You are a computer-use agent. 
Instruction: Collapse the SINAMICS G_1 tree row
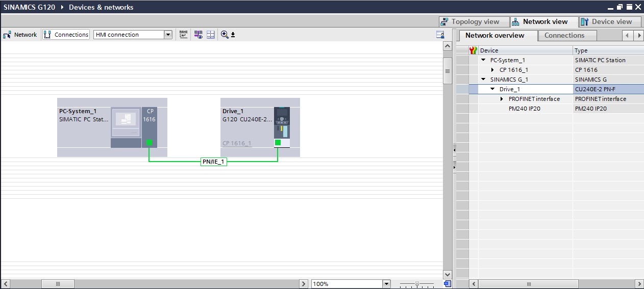tap(484, 80)
